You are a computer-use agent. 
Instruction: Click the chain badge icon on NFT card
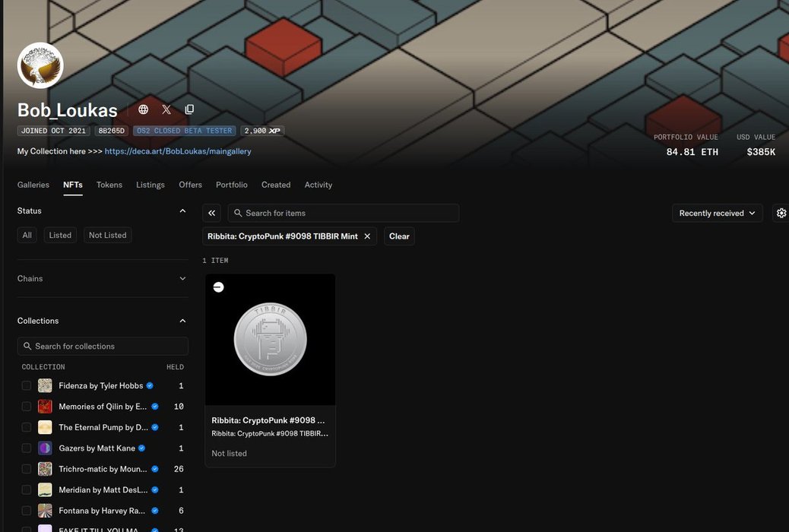[218, 287]
